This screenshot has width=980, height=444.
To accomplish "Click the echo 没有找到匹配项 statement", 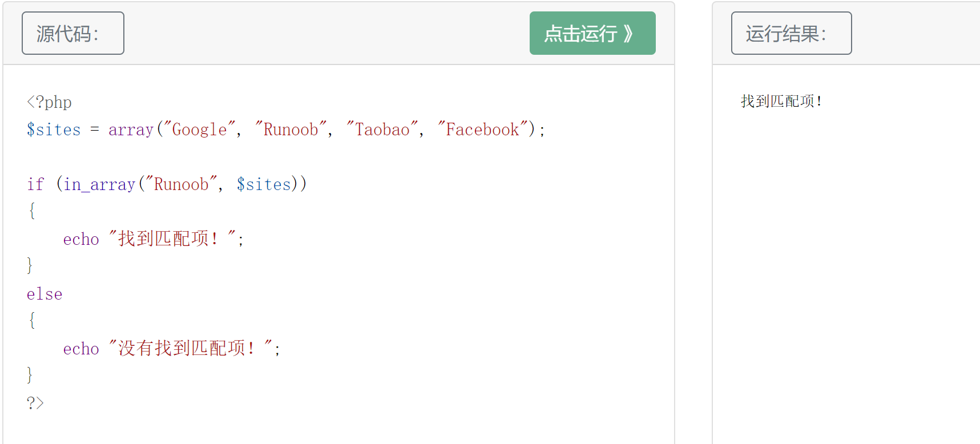I will [172, 349].
